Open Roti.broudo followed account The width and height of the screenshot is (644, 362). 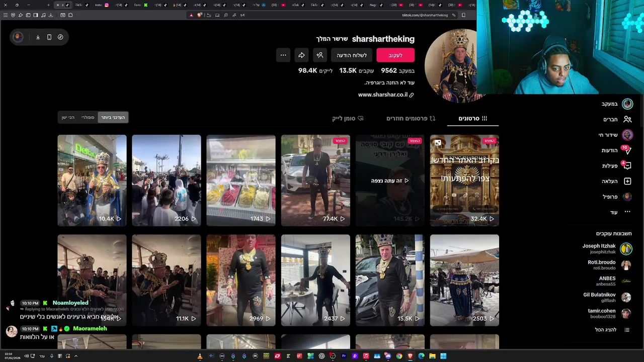click(x=609, y=265)
